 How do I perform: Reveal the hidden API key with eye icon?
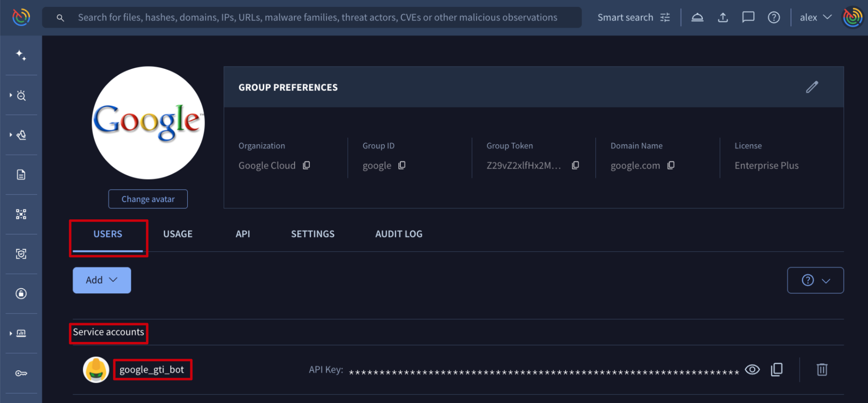(752, 369)
